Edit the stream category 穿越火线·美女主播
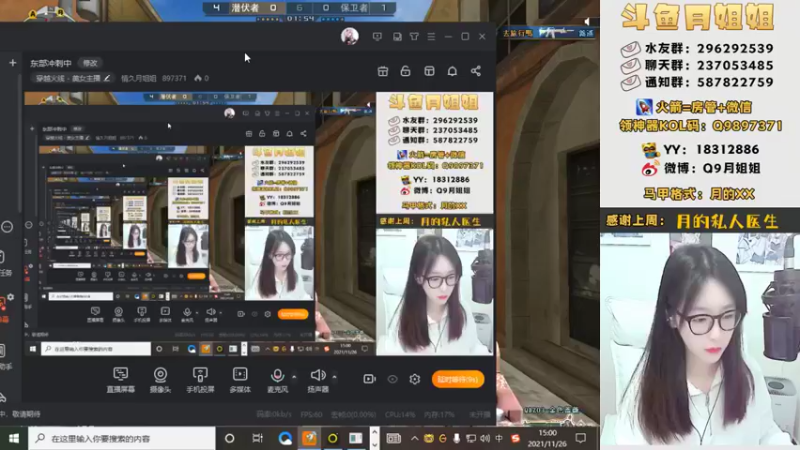 click(72, 78)
